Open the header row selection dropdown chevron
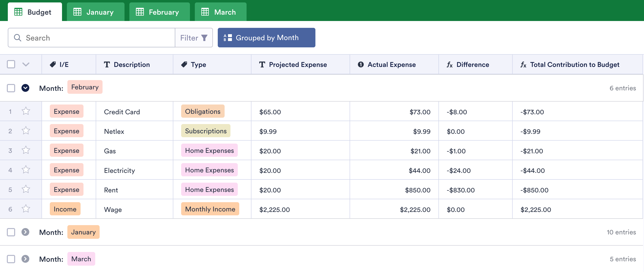The height and width of the screenshot is (272, 644). 26,64
